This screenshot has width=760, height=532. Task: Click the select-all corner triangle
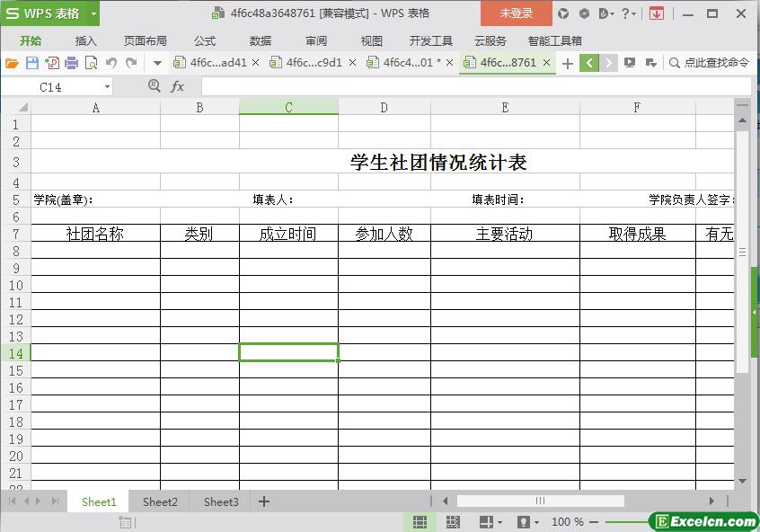click(22, 107)
